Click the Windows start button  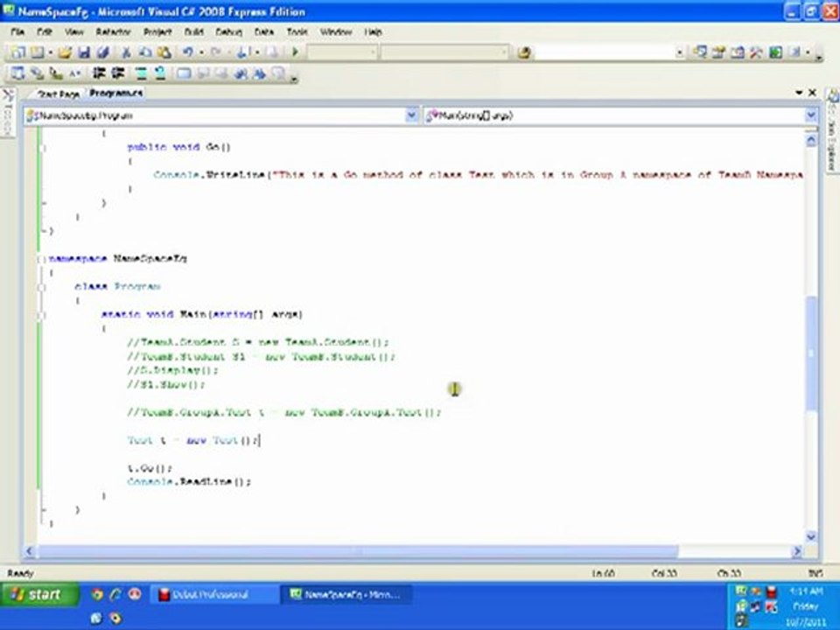pyautogui.click(x=39, y=595)
